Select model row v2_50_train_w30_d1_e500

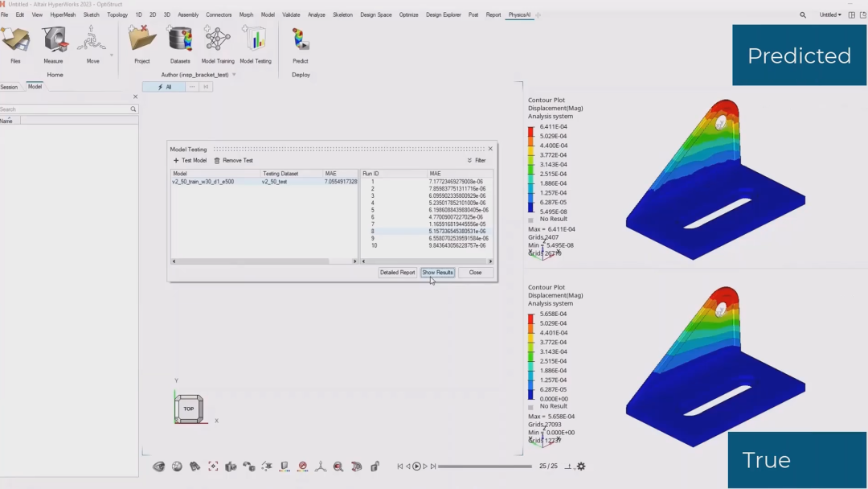click(264, 182)
